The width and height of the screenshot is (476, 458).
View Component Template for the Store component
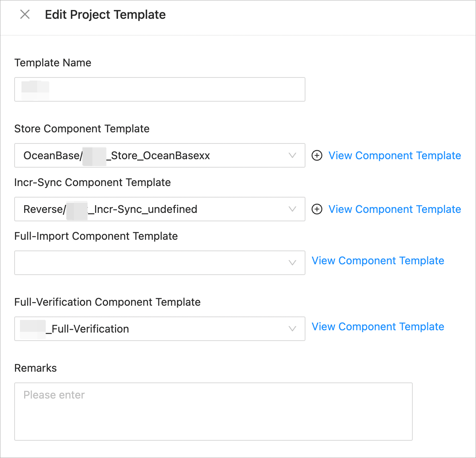click(x=394, y=156)
